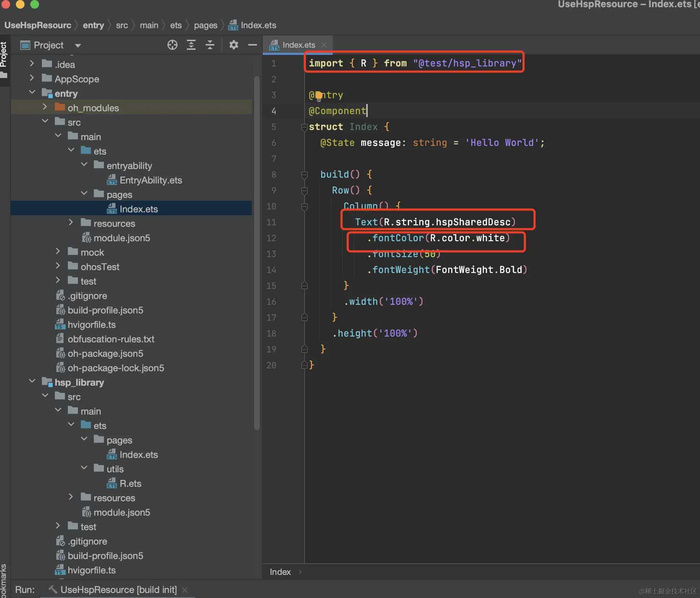Collapse the entry module
Viewport: 700px width, 598px height.
click(x=32, y=92)
